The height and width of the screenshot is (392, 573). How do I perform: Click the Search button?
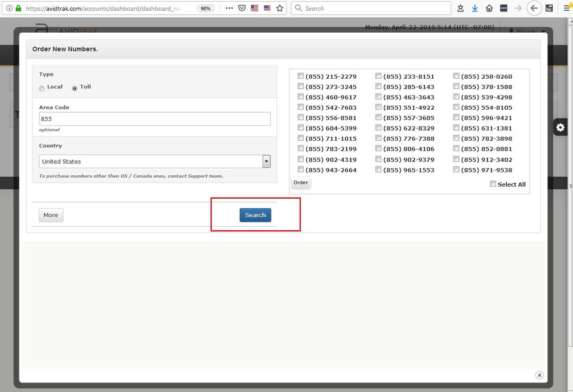[255, 215]
